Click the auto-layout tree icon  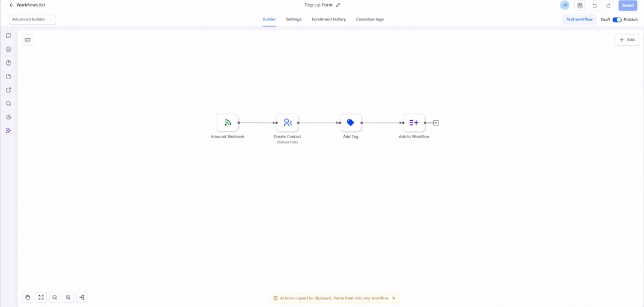(x=82, y=297)
